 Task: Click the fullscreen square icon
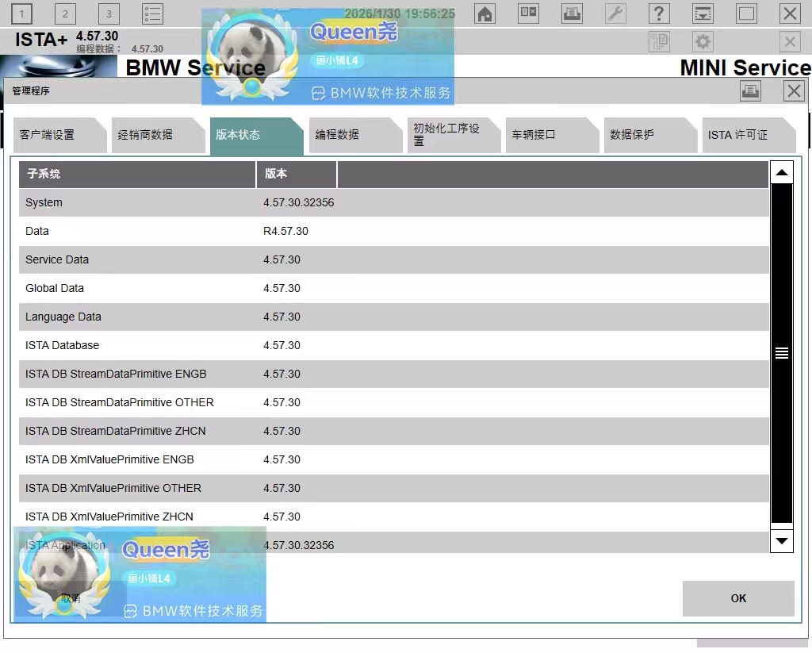tap(747, 13)
